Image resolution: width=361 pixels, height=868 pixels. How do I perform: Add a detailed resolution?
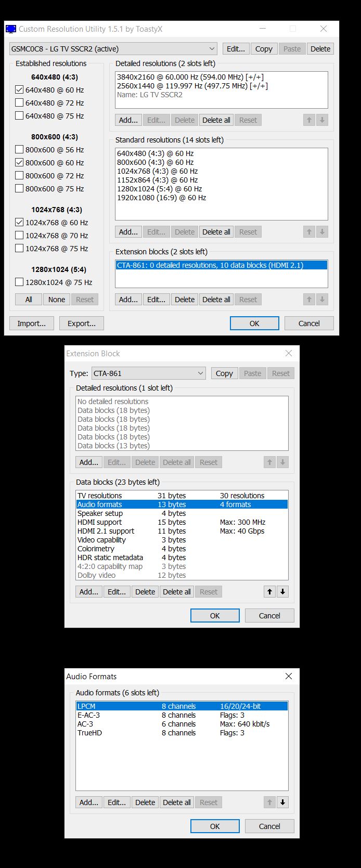(128, 120)
